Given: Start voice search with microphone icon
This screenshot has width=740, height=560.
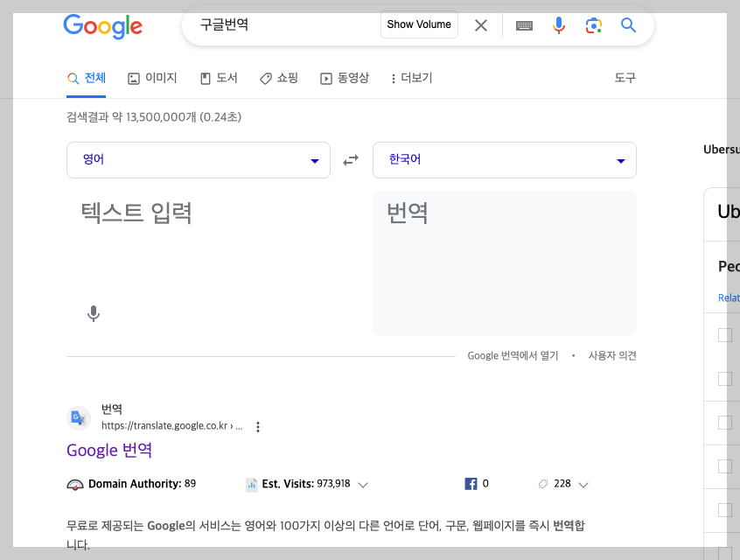Looking at the screenshot, I should (x=559, y=25).
